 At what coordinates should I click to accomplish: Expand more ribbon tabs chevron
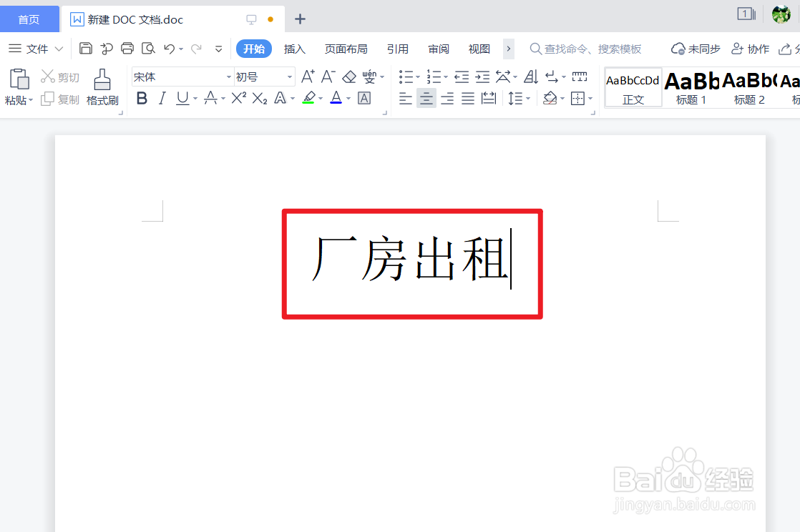[508, 49]
